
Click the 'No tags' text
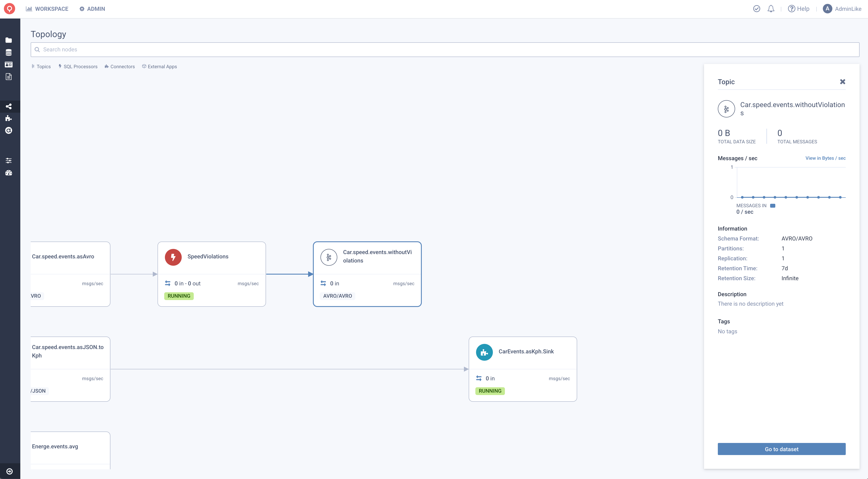(x=727, y=331)
